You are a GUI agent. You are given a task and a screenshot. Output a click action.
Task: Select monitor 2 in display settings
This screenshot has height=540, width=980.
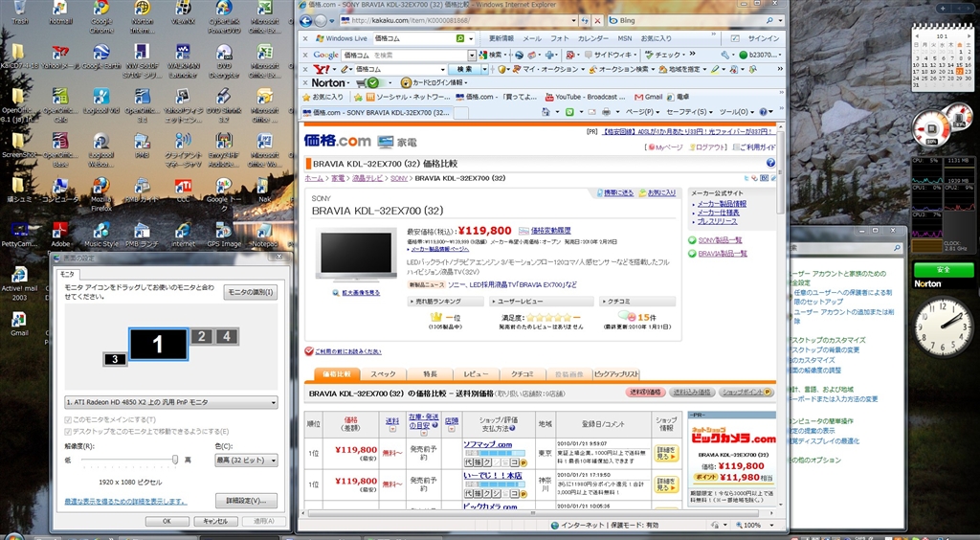[x=201, y=337]
